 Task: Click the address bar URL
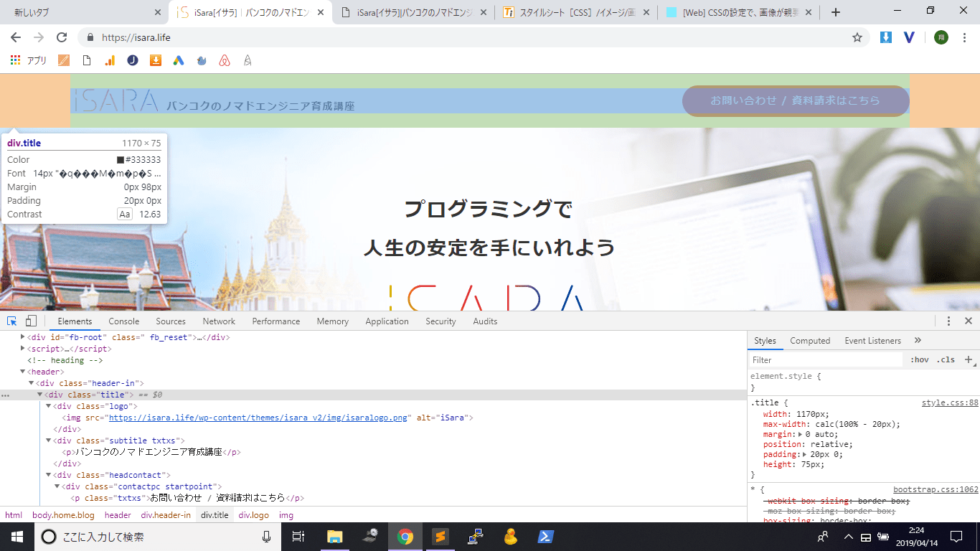point(136,37)
